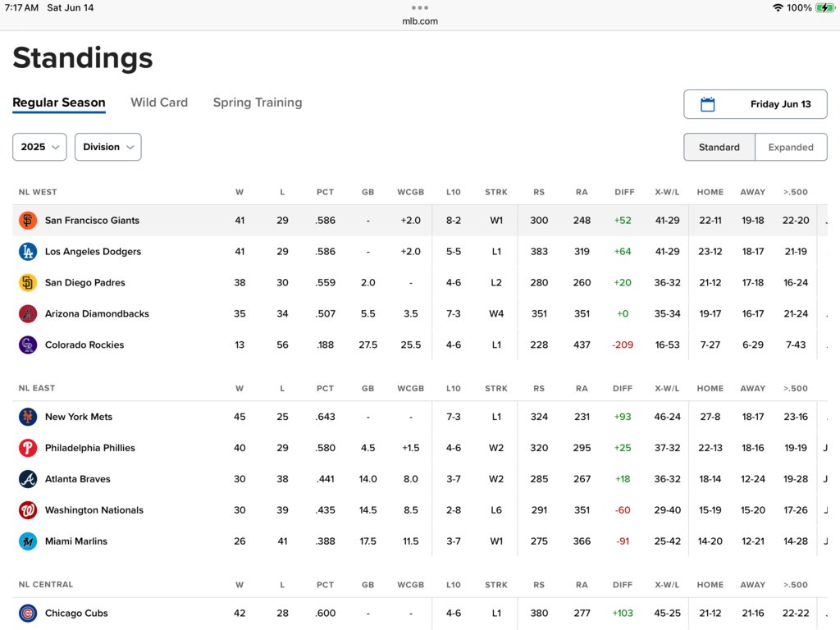Click the San Diego Padres logo
The width and height of the screenshot is (840, 630).
[x=28, y=282]
